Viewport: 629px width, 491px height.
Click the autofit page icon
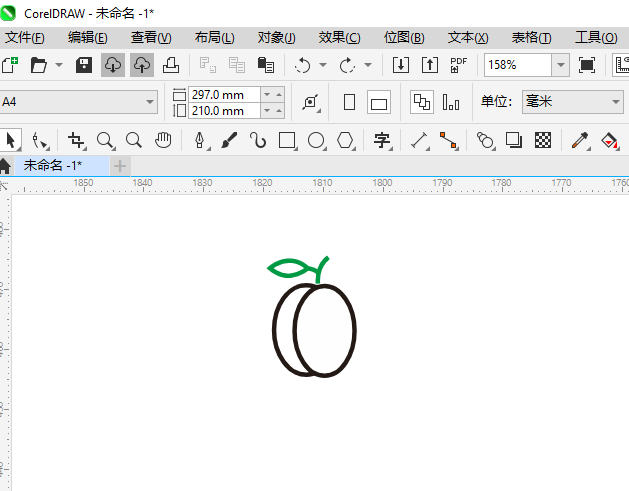pyautogui.click(x=311, y=103)
